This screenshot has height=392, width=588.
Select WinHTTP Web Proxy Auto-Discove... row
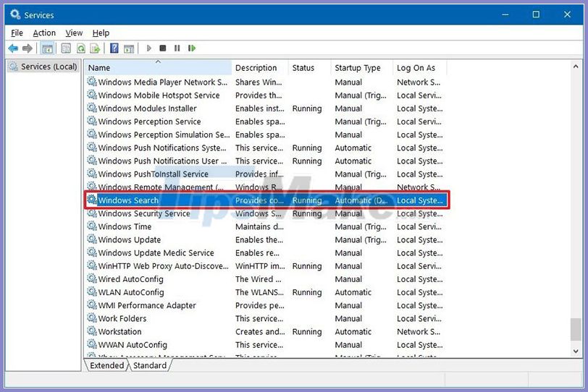[266, 266]
